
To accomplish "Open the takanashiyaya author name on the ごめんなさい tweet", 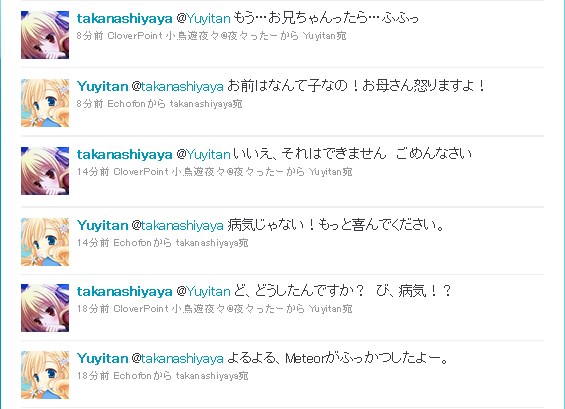I will pyautogui.click(x=125, y=155).
